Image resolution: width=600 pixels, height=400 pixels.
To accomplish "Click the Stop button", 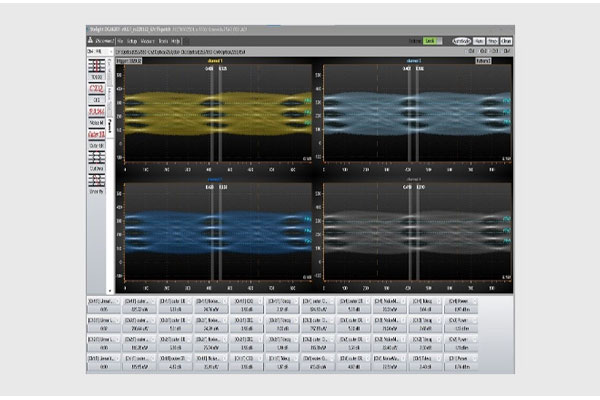I will 492,41.
